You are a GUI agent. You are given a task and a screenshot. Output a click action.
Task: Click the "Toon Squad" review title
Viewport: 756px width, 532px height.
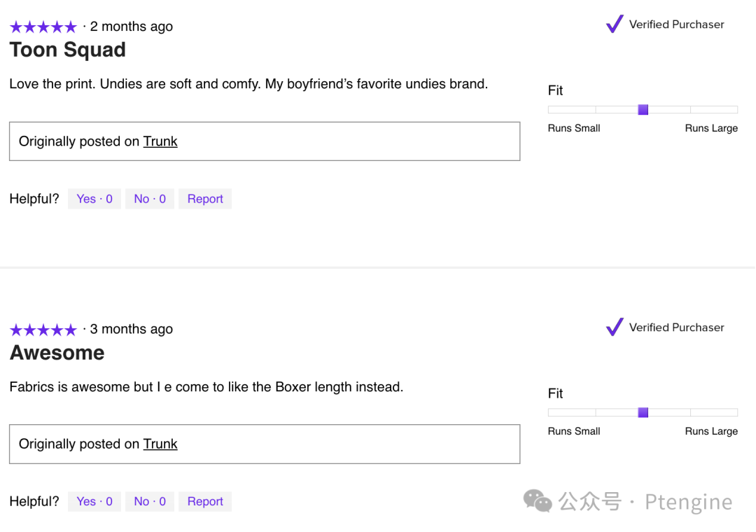click(68, 50)
